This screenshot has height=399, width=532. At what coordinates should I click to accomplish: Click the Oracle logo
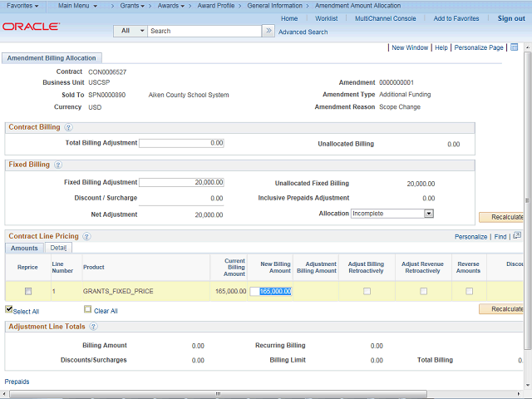[31, 27]
